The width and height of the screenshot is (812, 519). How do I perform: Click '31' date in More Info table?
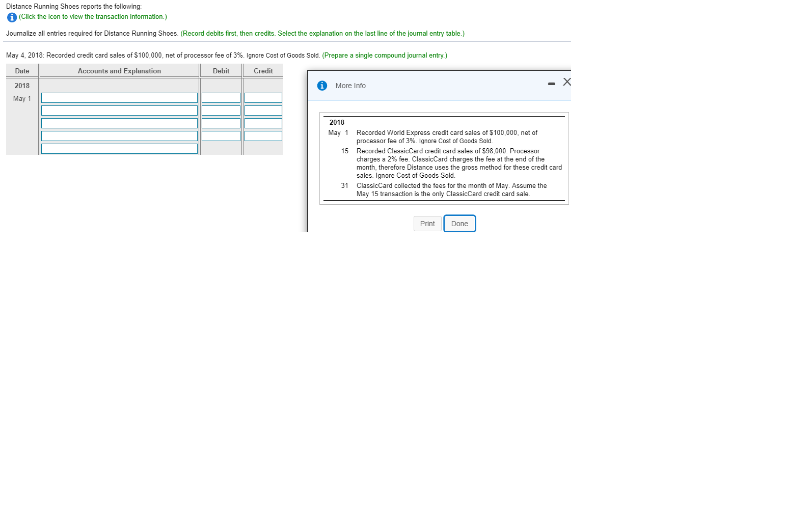point(345,186)
